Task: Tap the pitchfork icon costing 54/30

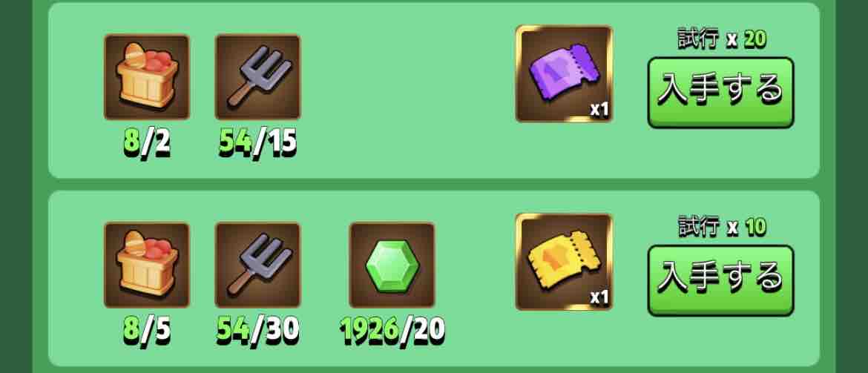Action: click(x=258, y=265)
